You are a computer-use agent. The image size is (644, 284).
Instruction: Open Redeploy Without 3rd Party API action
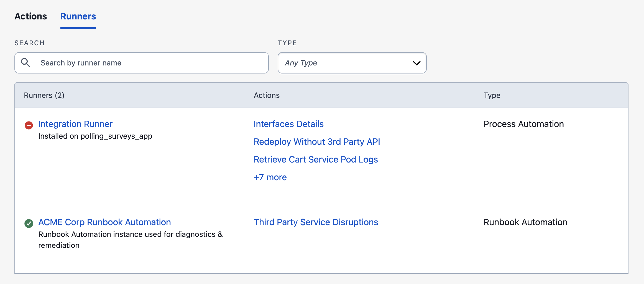click(317, 142)
